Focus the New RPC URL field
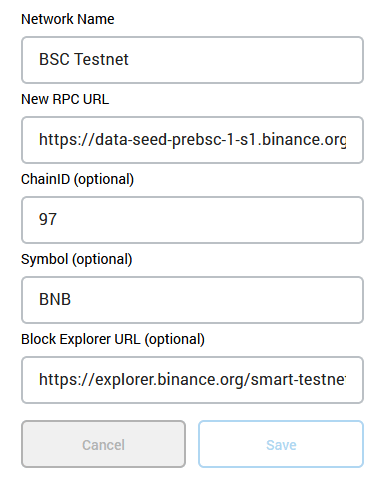This screenshot has width=381, height=490. [192, 140]
